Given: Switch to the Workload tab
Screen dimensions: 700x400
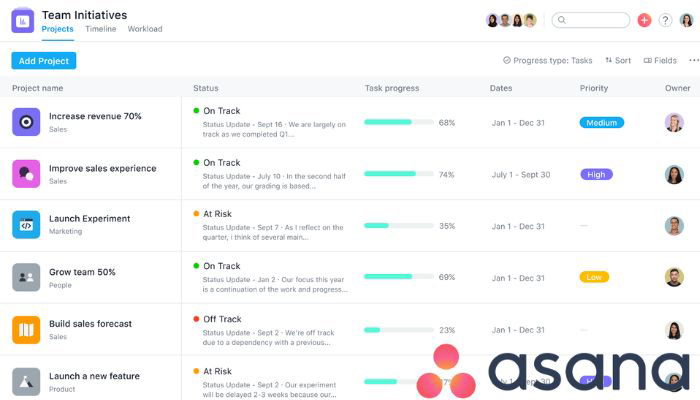Looking at the screenshot, I should click(145, 29).
